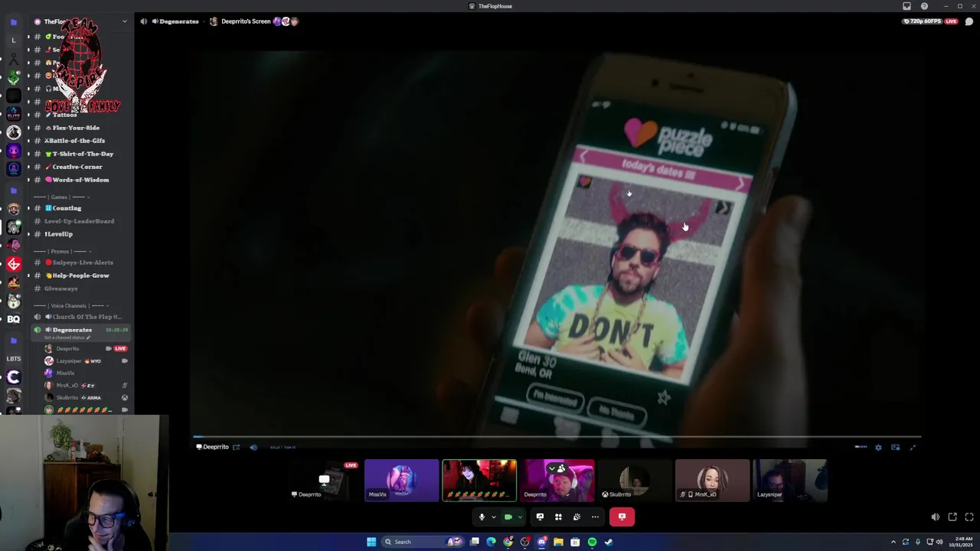The image size is (980, 551).
Task: Open Spotify from the taskbar
Action: [592, 542]
